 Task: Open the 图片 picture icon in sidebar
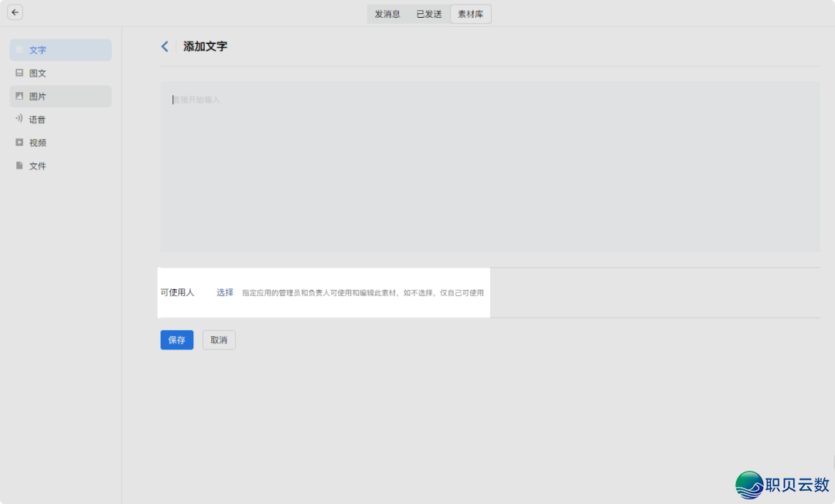(x=18, y=96)
